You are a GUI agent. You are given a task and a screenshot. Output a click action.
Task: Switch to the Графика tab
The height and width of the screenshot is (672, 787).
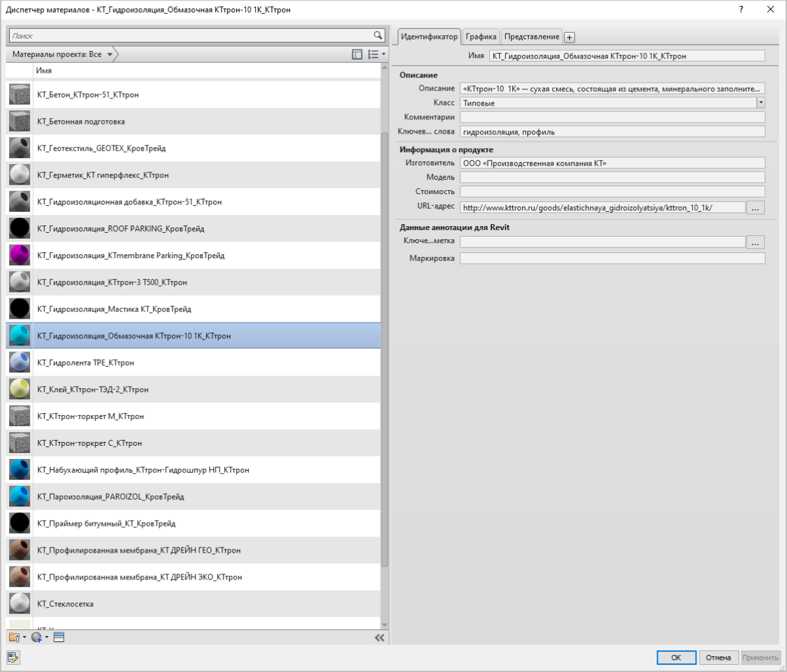[x=481, y=37]
